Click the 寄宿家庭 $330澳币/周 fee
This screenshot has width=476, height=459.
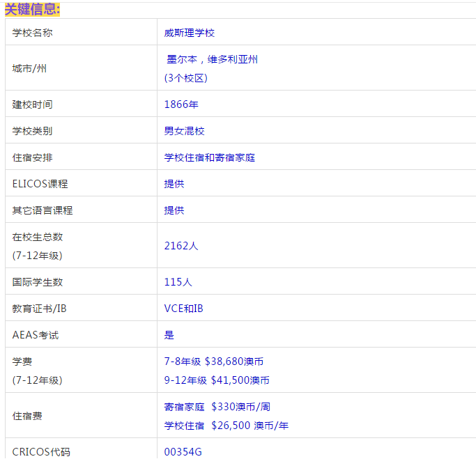pyautogui.click(x=217, y=406)
